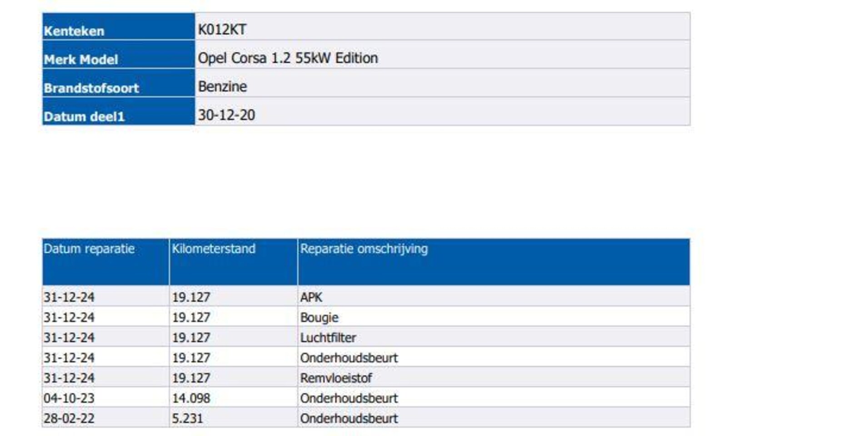Viewport: 868px width, 436px height.
Task: Select the date value 30-12-20
Action: (x=226, y=115)
